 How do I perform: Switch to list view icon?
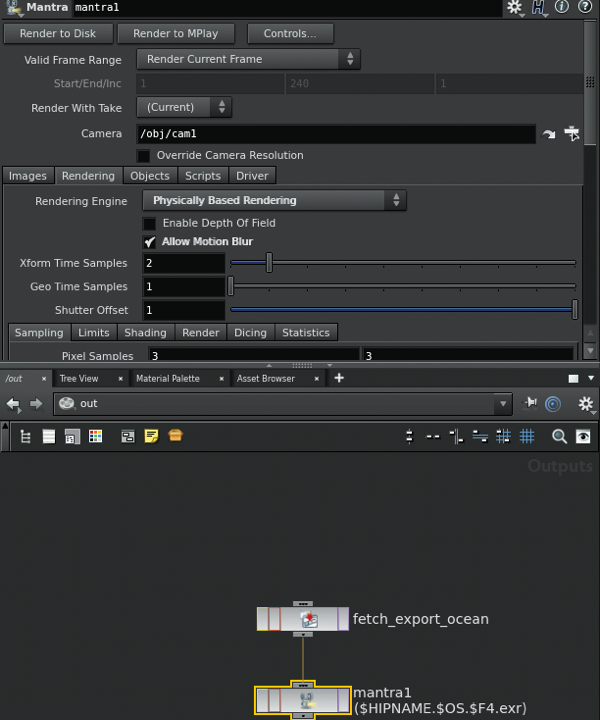(x=49, y=436)
